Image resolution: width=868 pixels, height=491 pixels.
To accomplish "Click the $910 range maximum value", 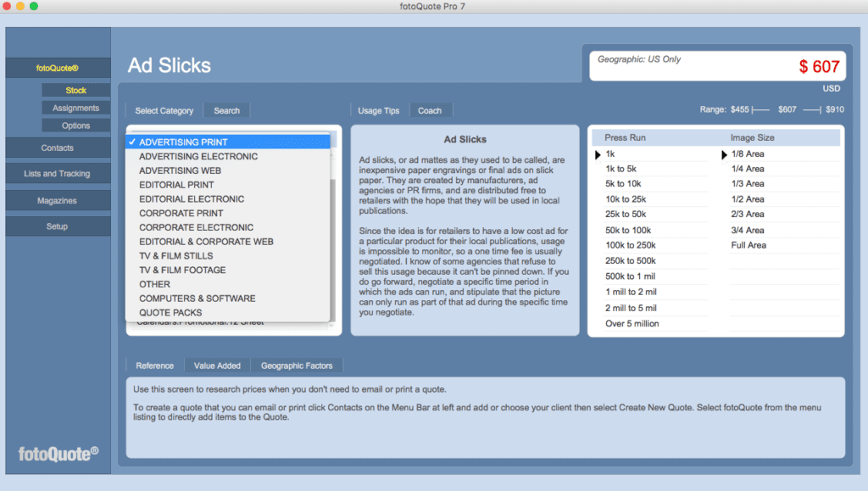I will point(835,109).
